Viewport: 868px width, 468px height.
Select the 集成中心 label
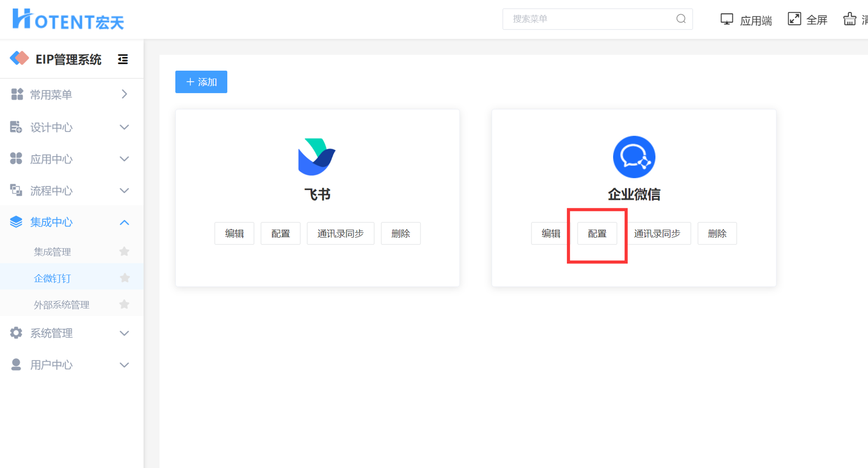51,222
